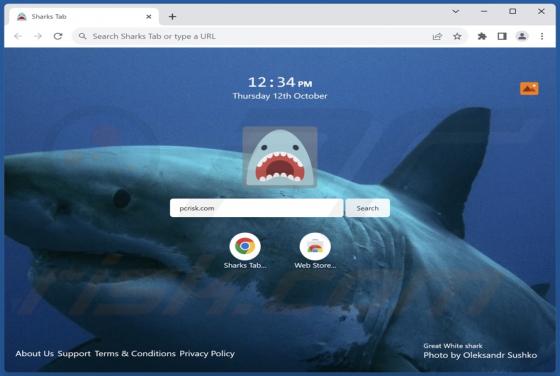Open Chrome three-dot menu
The width and height of the screenshot is (560, 376).
542,36
